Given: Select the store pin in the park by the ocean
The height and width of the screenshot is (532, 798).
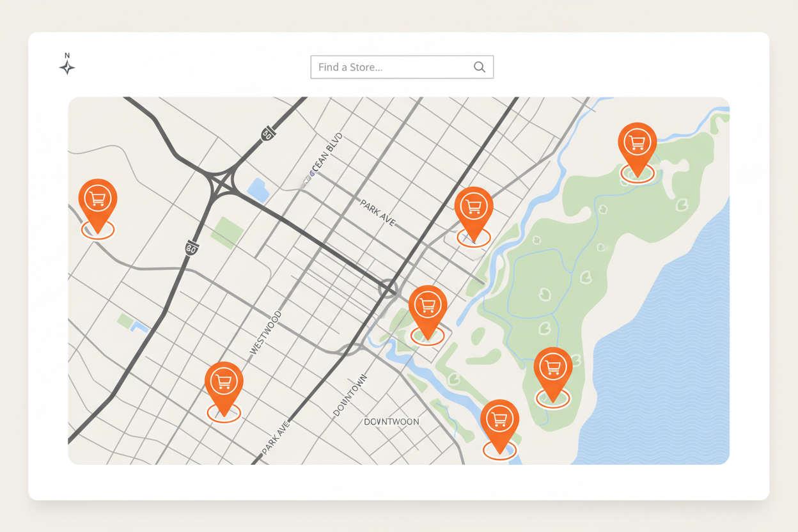Looking at the screenshot, I should (x=552, y=369).
